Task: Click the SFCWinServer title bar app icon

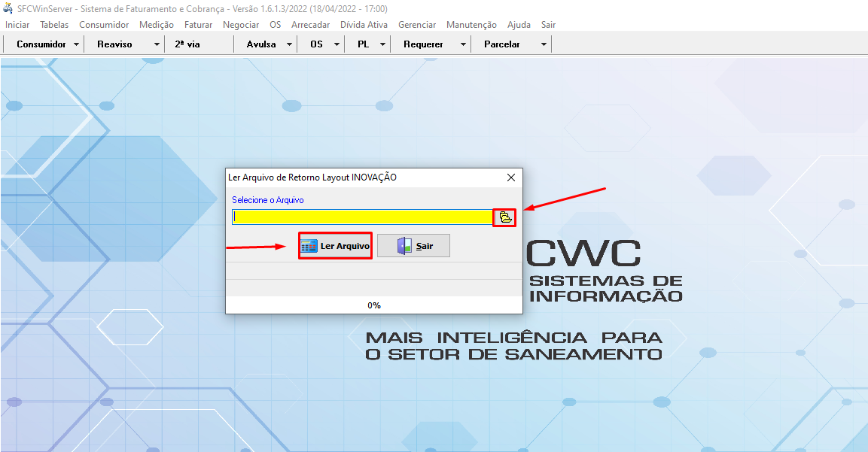Action: point(8,8)
